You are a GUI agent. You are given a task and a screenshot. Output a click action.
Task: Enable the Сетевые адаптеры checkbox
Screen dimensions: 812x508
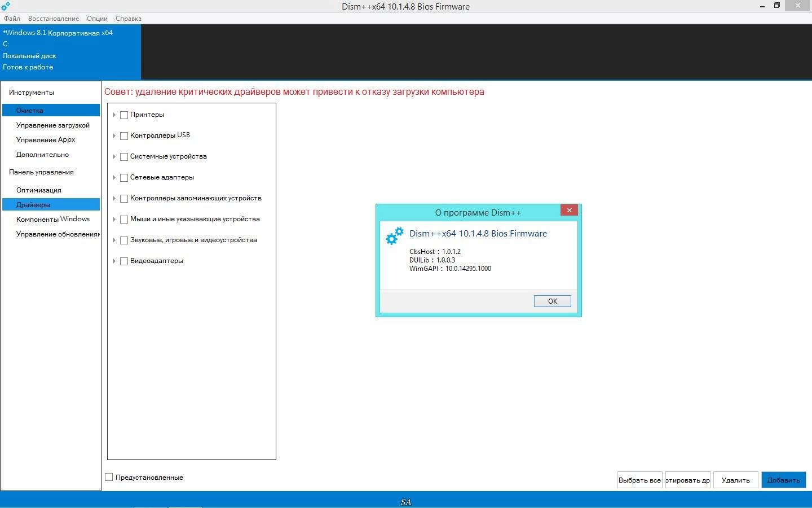124,178
